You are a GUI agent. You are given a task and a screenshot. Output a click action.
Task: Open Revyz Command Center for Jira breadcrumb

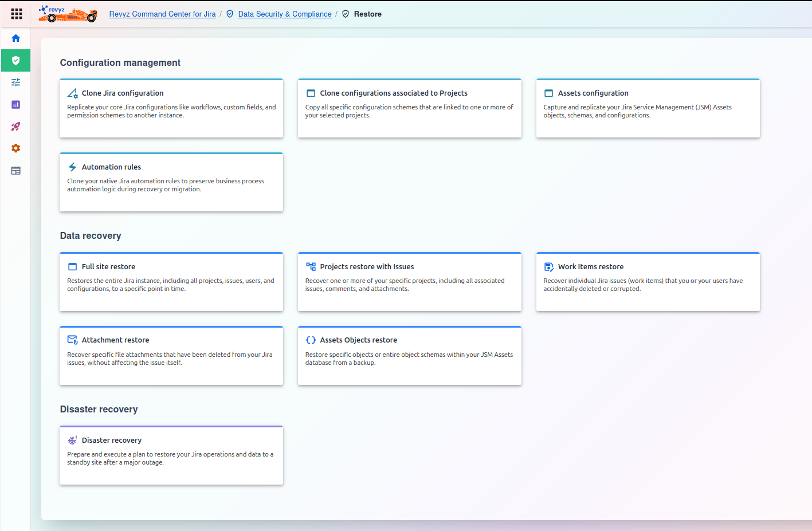pyautogui.click(x=162, y=14)
